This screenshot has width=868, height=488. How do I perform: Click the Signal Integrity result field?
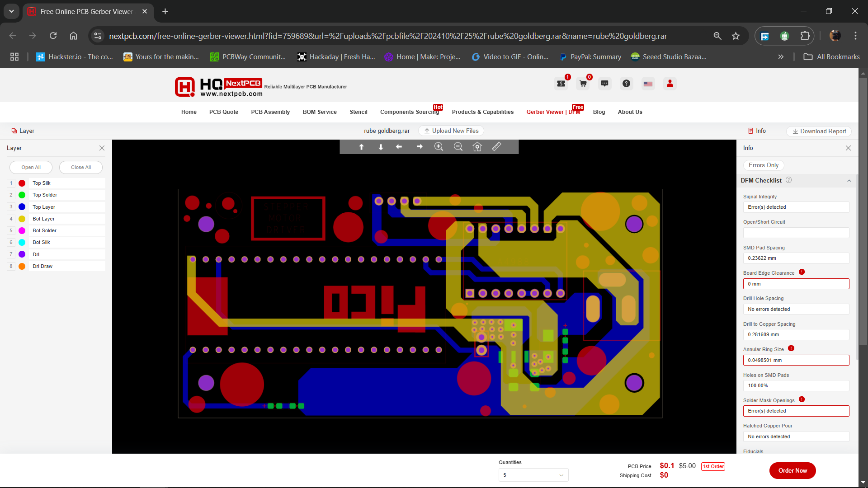[x=796, y=207]
